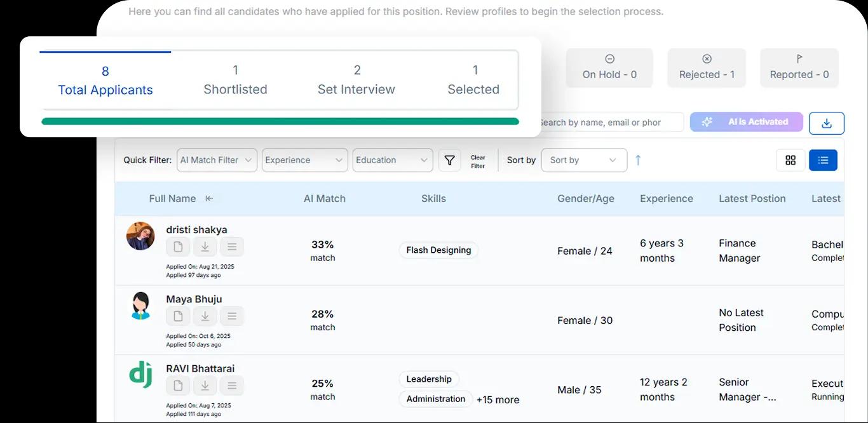Image resolution: width=868 pixels, height=423 pixels.
Task: Click the sort direction arrow beside Sort by
Action: click(637, 160)
